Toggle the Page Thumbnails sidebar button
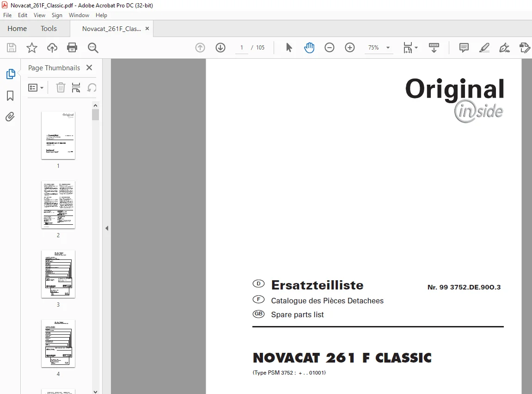Viewport: 532px width, 394px height. 11,74
